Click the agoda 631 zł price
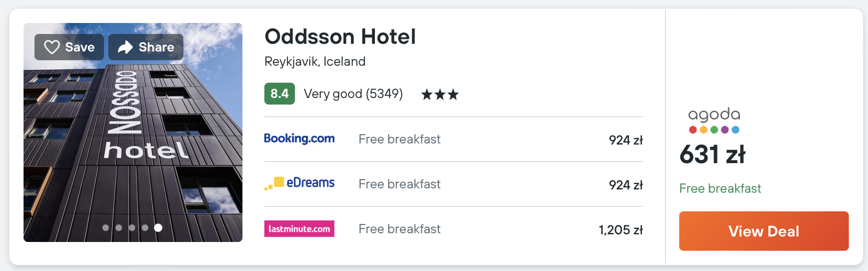Screen dimensions: 868x271 tap(712, 154)
